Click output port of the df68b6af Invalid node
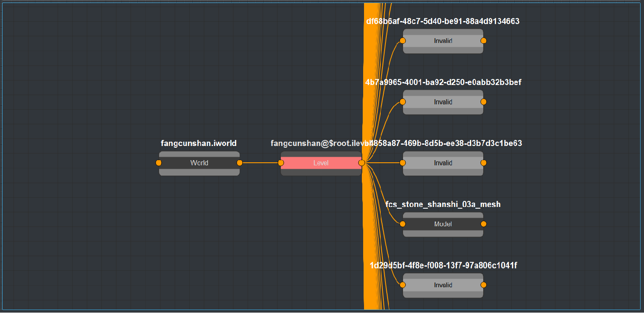 click(x=484, y=41)
